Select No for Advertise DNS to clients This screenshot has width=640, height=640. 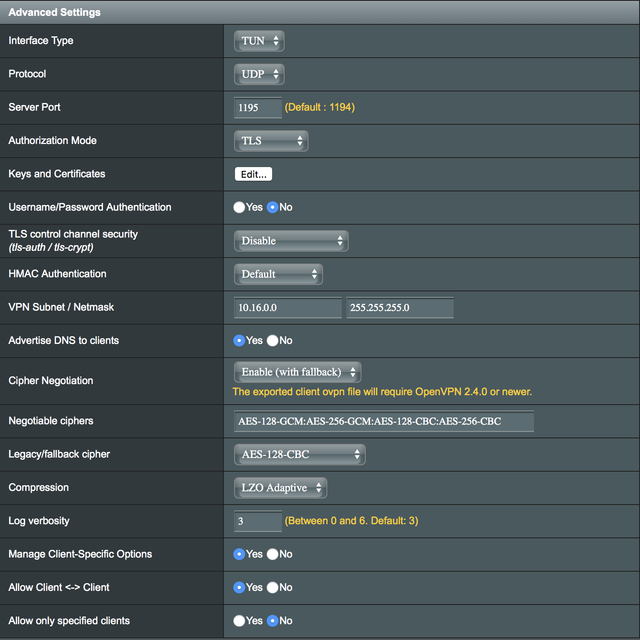click(272, 341)
